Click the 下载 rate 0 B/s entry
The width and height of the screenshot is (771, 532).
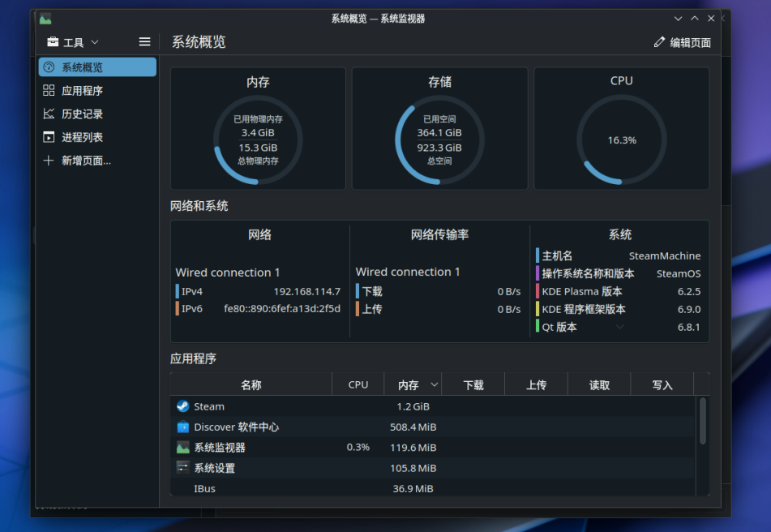point(438,292)
